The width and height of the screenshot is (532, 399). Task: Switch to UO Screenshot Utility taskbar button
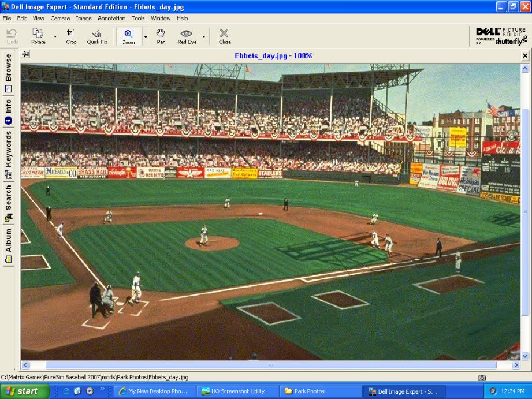tap(238, 391)
